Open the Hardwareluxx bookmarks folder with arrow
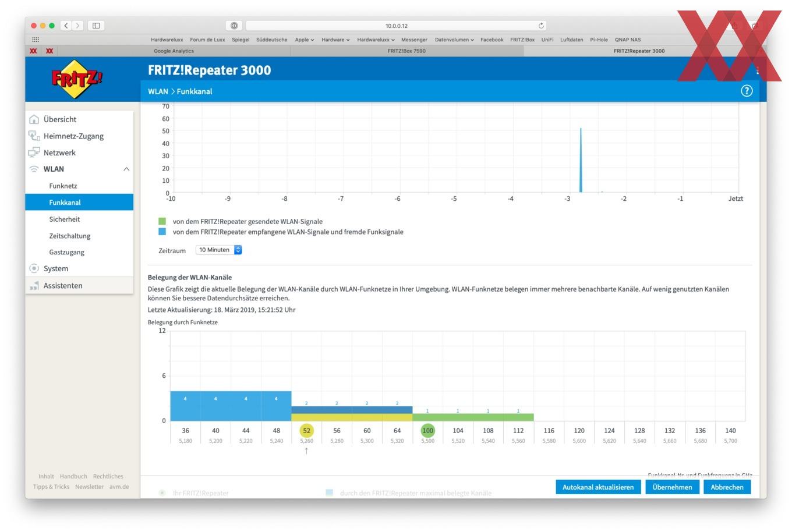The height and width of the screenshot is (532, 792). [376, 40]
